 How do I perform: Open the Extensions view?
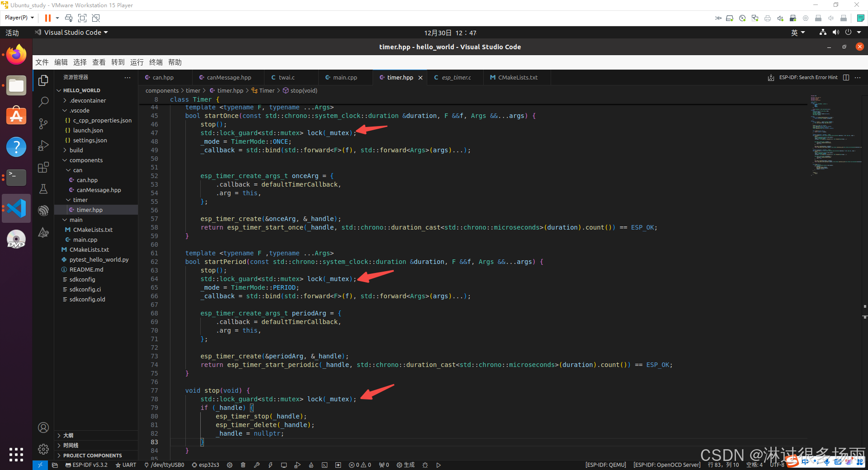(x=43, y=167)
